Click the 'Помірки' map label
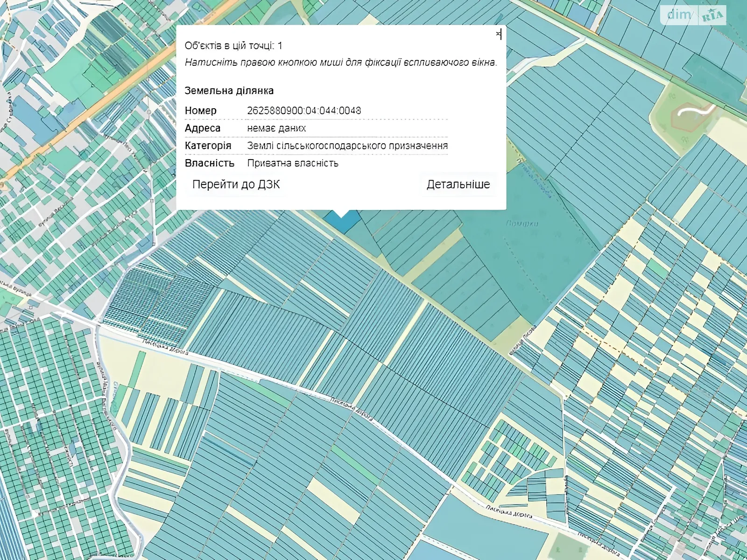 522,224
